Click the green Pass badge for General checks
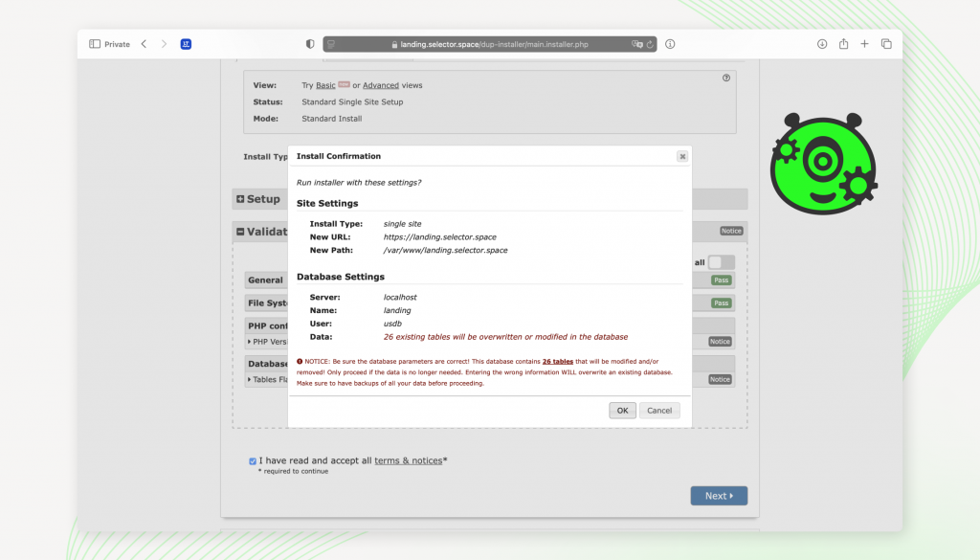 tap(719, 280)
